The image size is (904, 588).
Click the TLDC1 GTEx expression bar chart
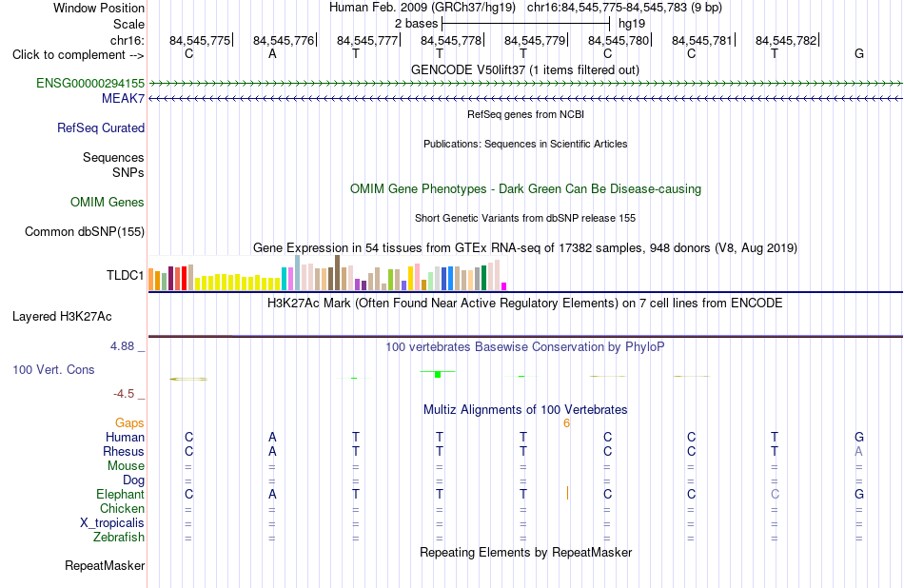[x=327, y=273]
